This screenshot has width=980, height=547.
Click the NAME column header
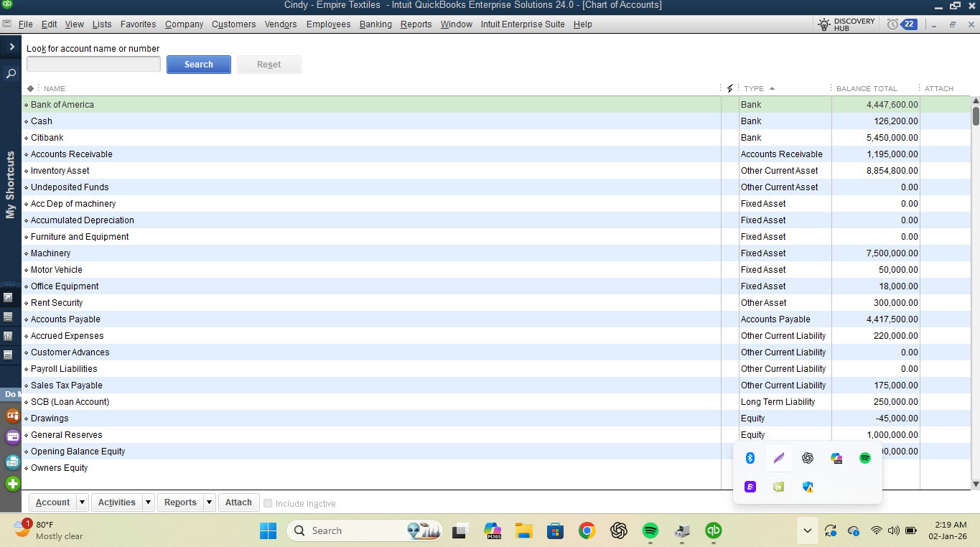[x=55, y=88]
